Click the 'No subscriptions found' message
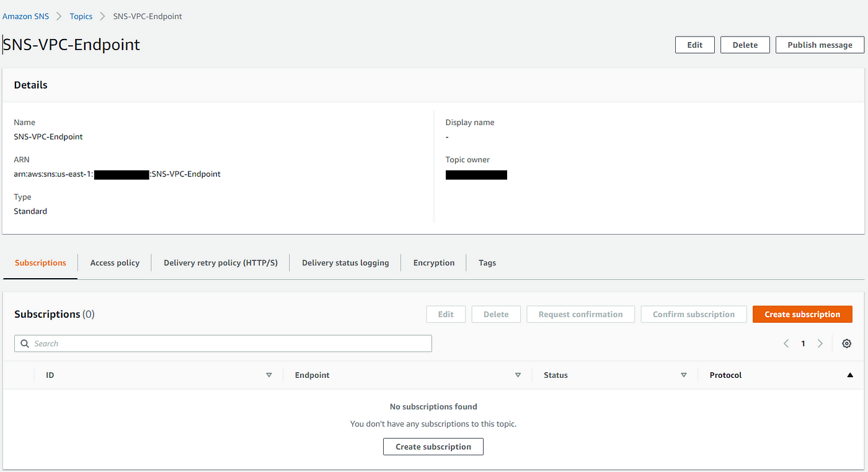This screenshot has height=472, width=868. [433, 407]
